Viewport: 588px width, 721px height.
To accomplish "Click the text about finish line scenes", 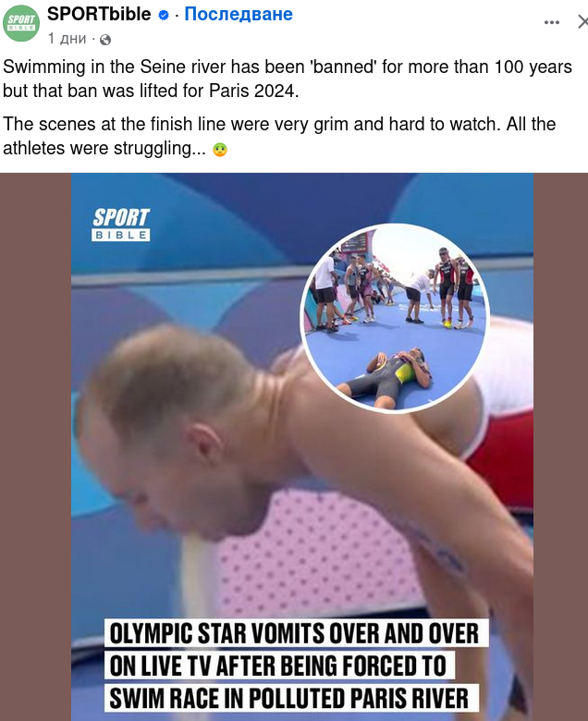I will [279, 136].
